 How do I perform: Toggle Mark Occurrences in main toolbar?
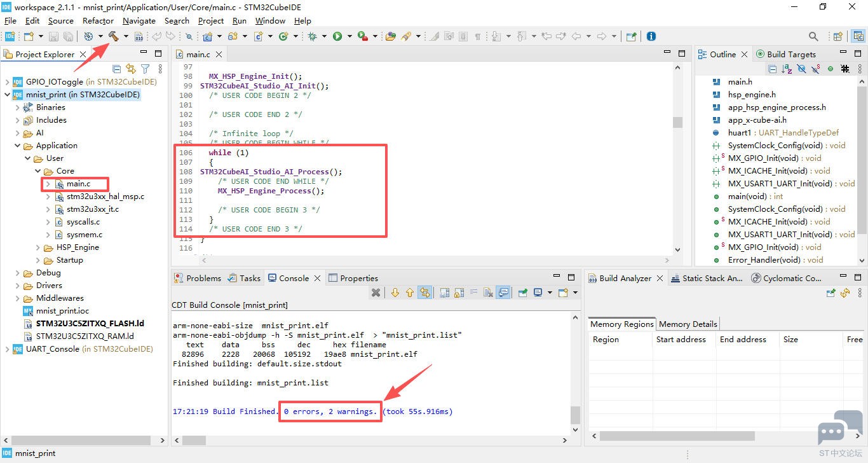(x=434, y=36)
